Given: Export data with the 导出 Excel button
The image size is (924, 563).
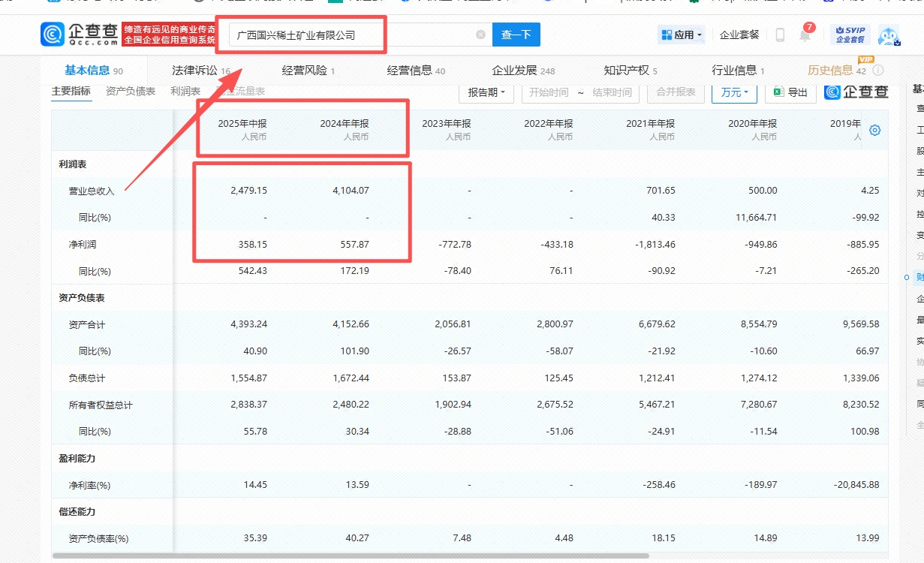Looking at the screenshot, I should 791,92.
